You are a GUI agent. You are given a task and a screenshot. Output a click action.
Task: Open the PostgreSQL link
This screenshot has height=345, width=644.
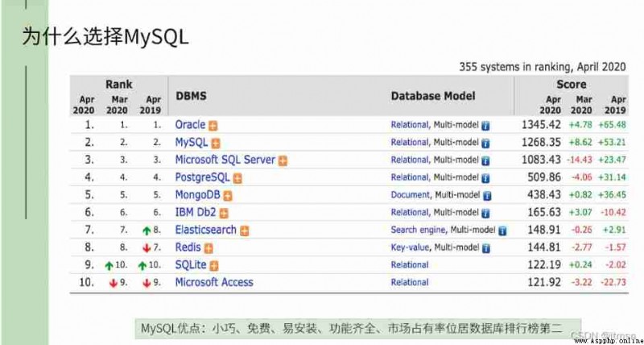coord(203,177)
